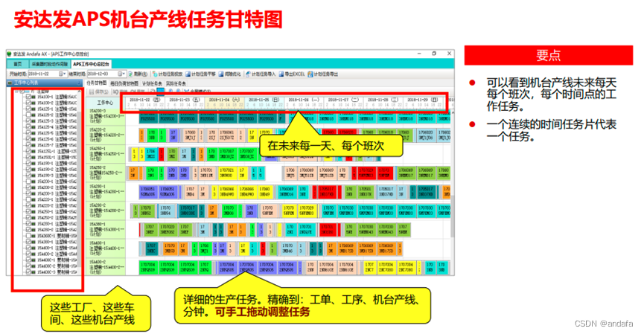Click the 计划任务导入 toolbar button
The height and width of the screenshot is (334, 644).
pyautogui.click(x=261, y=74)
